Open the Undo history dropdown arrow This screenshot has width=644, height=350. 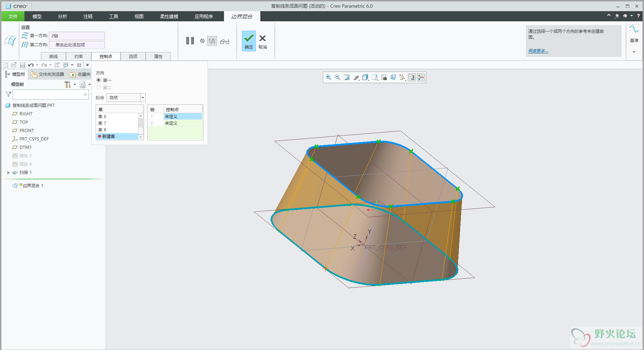coord(37,65)
